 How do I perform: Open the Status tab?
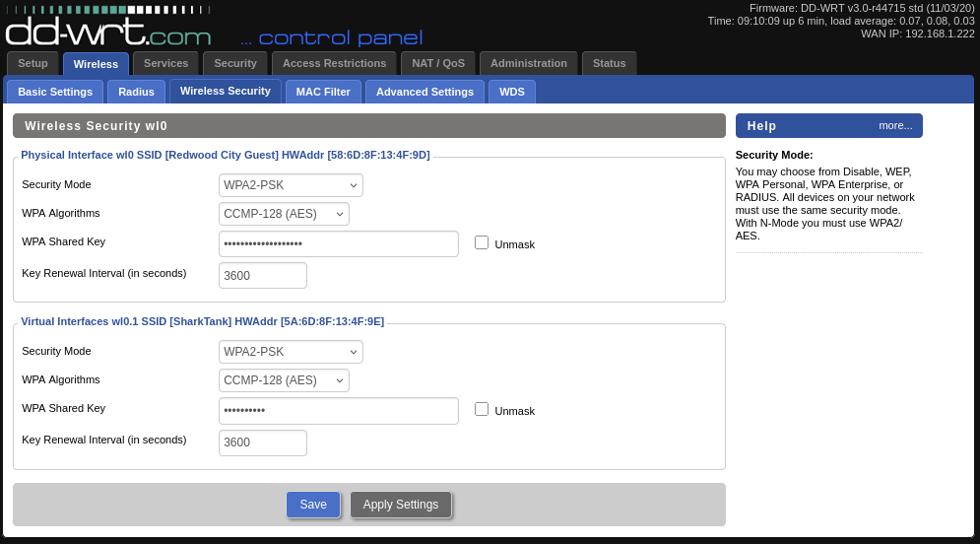coord(609,63)
